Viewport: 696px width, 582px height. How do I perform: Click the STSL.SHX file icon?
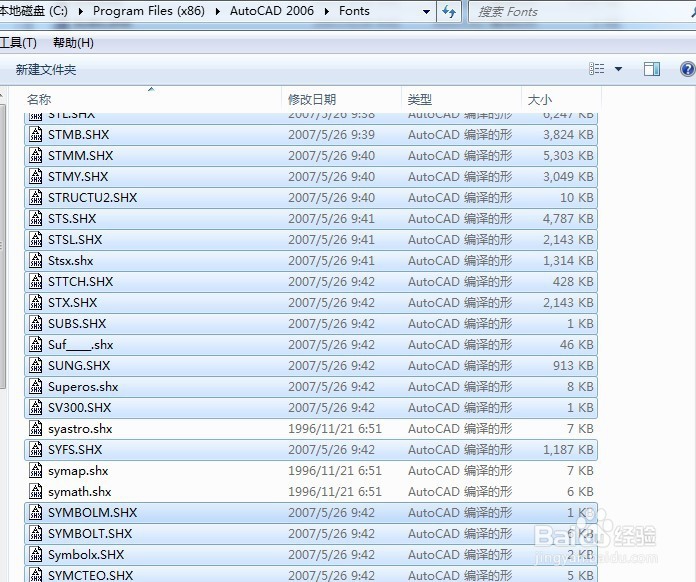36,239
